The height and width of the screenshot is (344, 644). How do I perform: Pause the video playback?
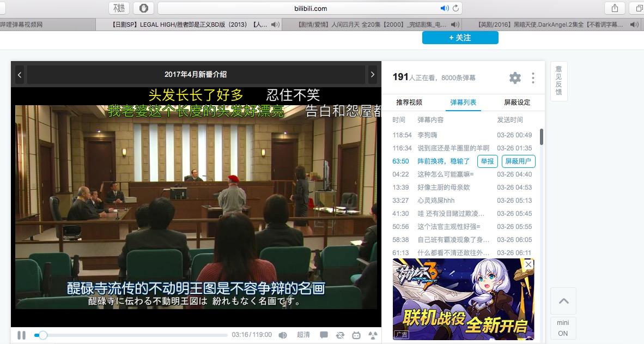point(21,335)
